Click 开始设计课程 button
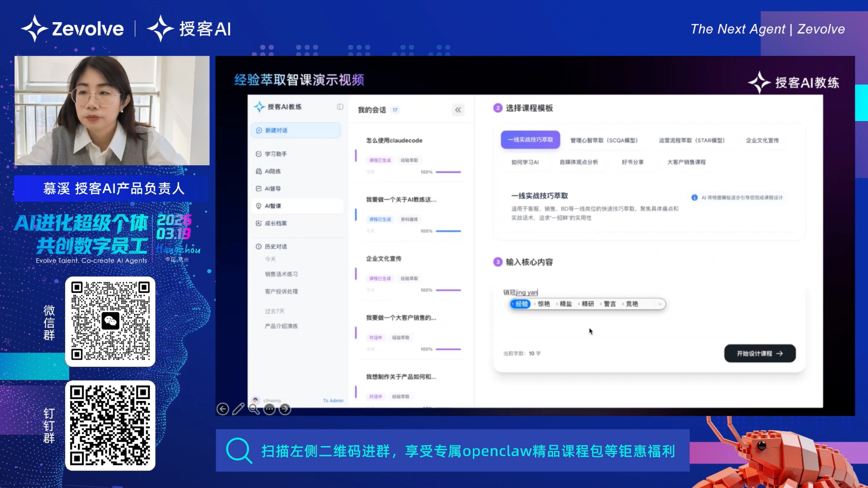This screenshot has width=868, height=488. pyautogui.click(x=760, y=353)
